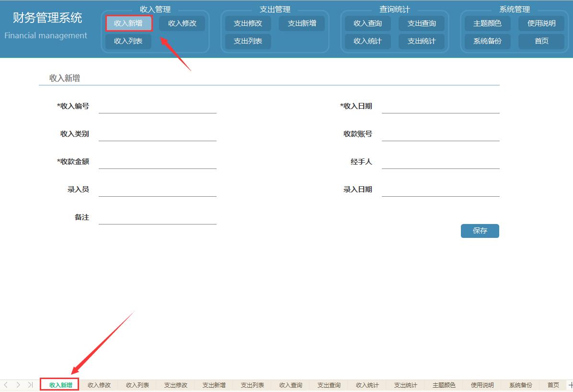573x392 pixels.
Task: Open 系统备份 under 系统管理
Action: pos(487,41)
